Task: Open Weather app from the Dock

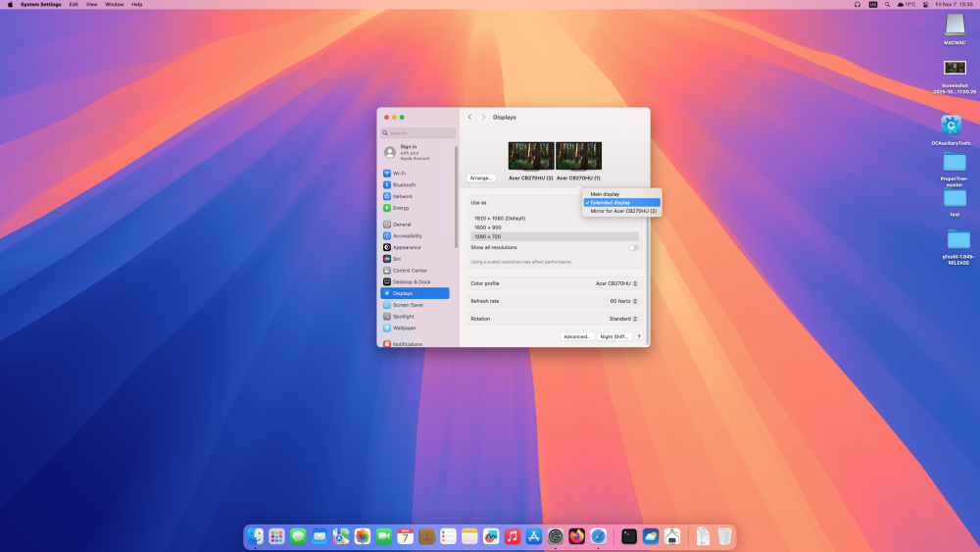Action: (651, 536)
